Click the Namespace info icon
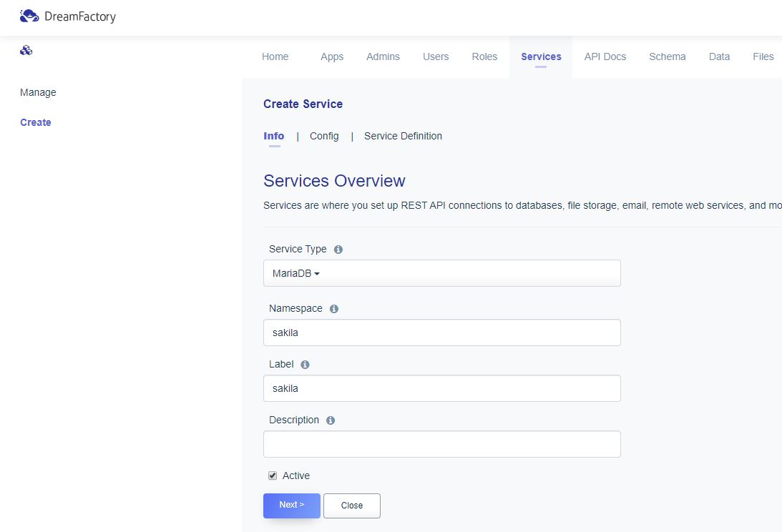This screenshot has height=532, width=782. point(334,309)
